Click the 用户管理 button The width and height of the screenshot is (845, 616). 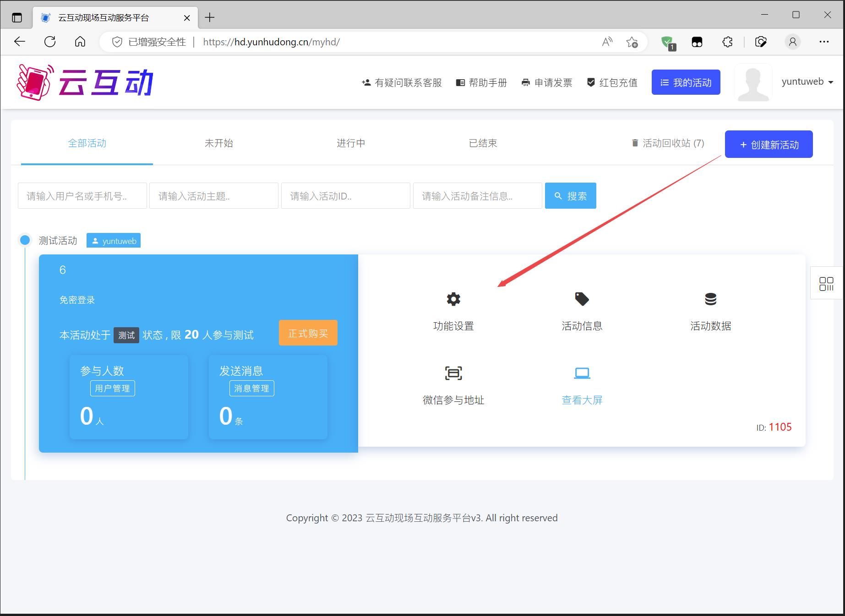point(112,389)
